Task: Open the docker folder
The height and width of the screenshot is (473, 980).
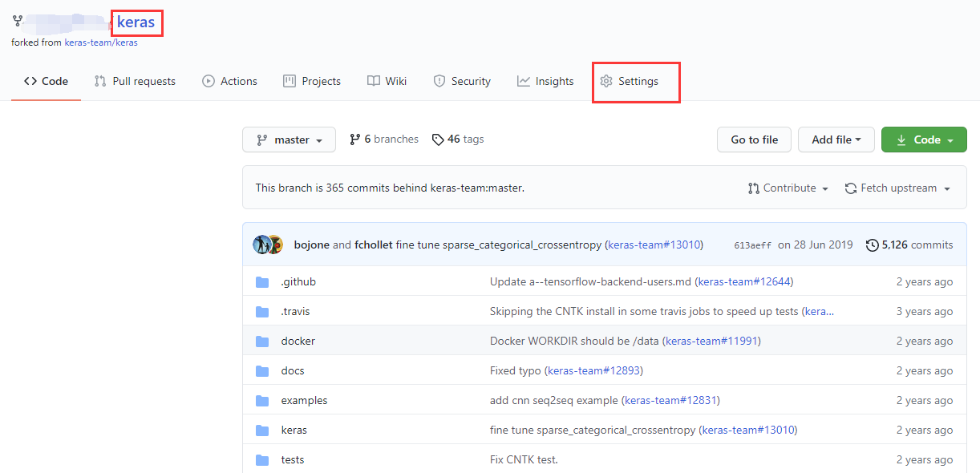Action: click(298, 342)
